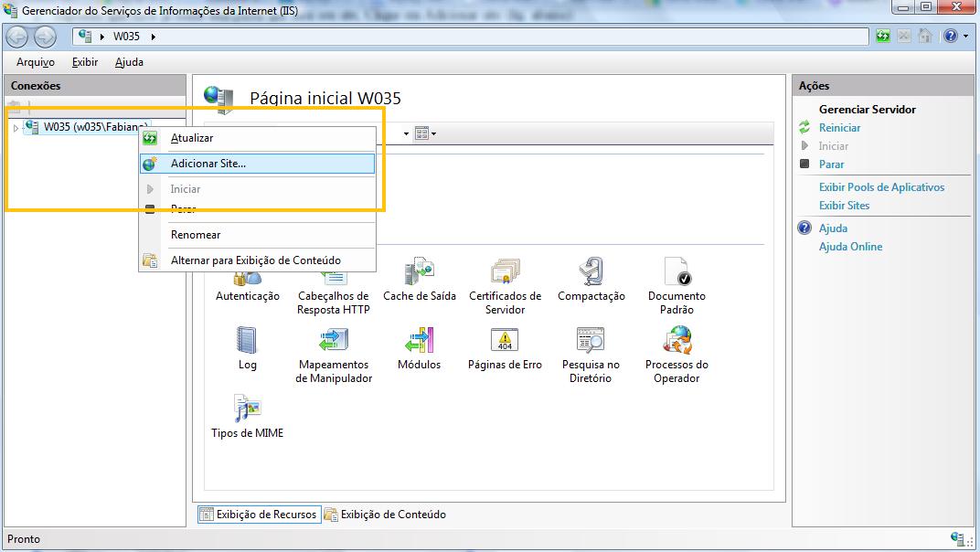Open Processos do Operador feature
This screenshot has height=552, width=980.
click(676, 355)
